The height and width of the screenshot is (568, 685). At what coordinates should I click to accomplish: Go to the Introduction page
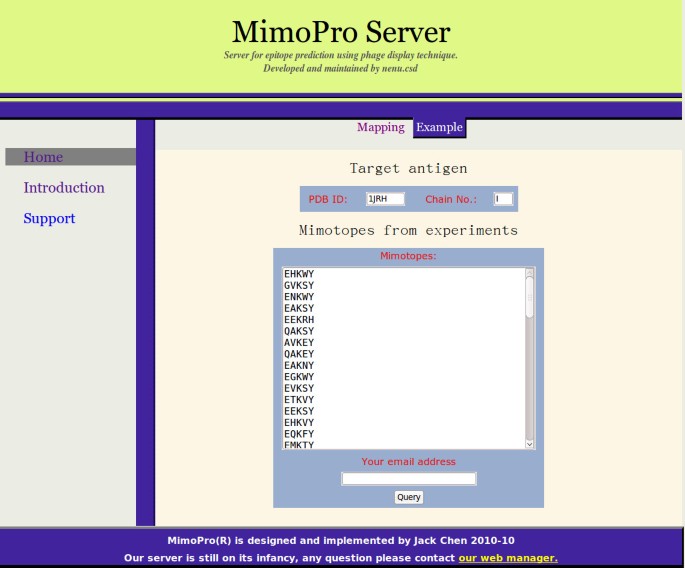(64, 188)
